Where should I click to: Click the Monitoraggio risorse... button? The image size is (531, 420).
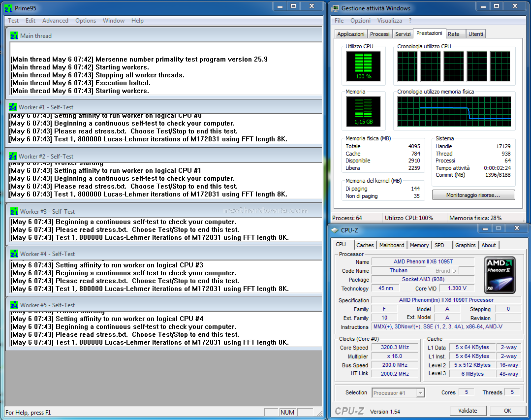(x=473, y=195)
